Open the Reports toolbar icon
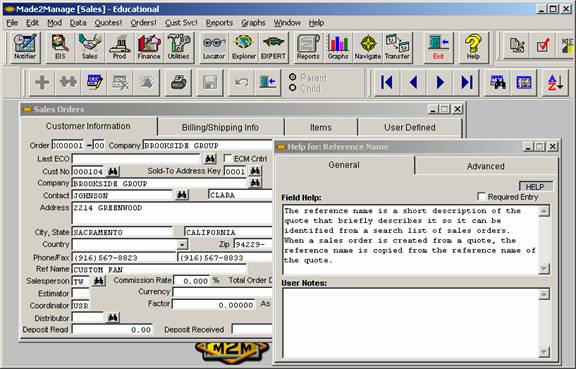576x369 pixels. pyautogui.click(x=308, y=47)
